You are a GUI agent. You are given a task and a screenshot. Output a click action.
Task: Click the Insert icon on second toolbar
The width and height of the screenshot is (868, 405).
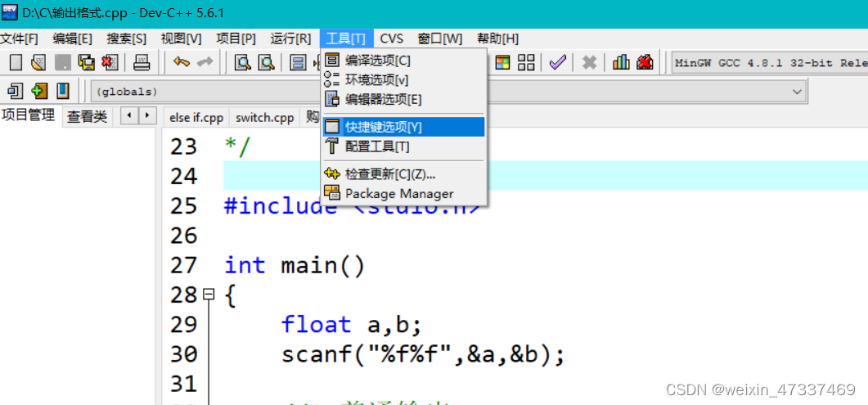[x=15, y=90]
